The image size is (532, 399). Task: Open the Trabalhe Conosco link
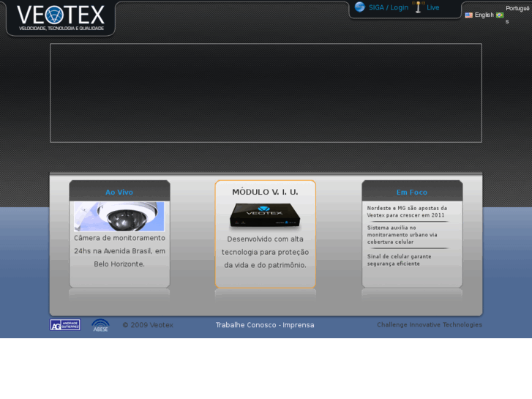(x=246, y=325)
